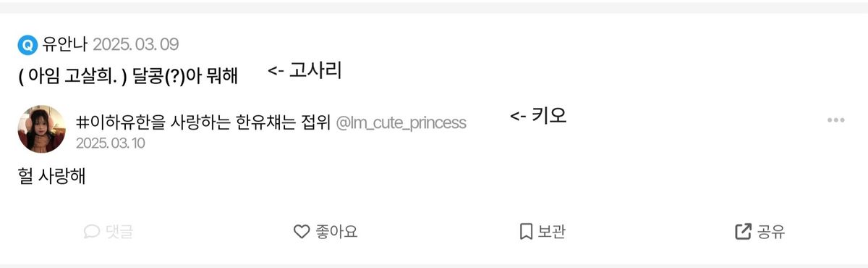Tap the heart icon to like

click(x=302, y=232)
